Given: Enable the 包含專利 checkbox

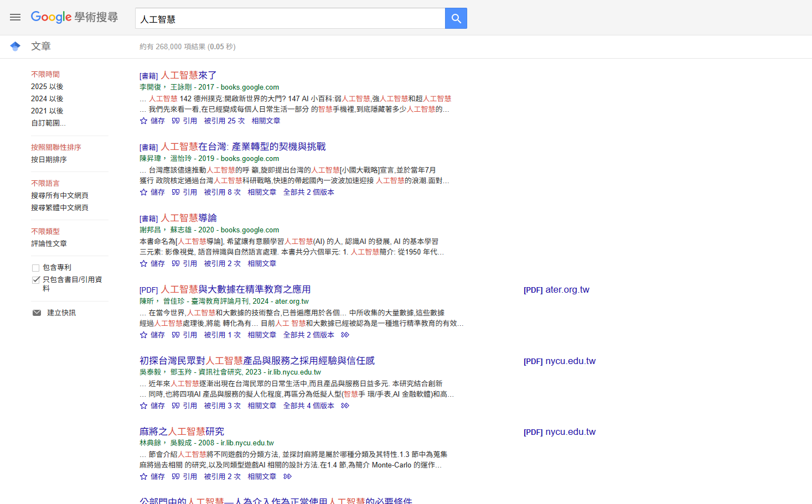Looking at the screenshot, I should (x=36, y=267).
